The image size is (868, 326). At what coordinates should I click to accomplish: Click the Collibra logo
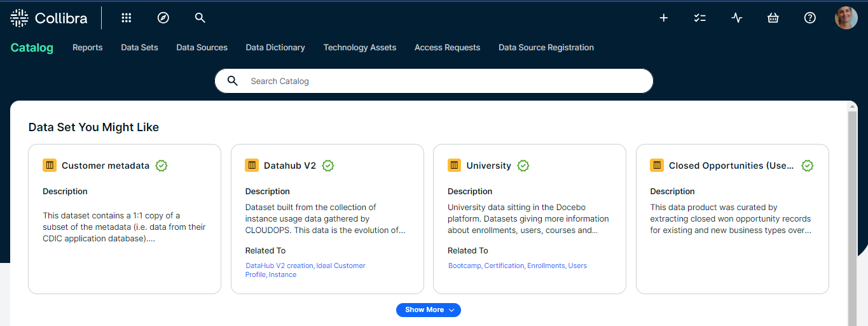point(49,18)
